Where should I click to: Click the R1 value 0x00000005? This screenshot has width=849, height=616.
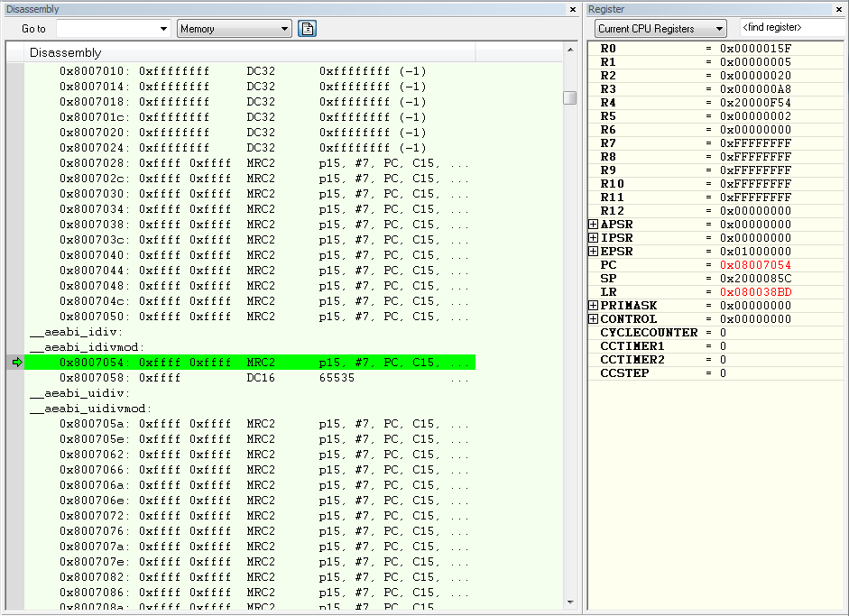(755, 61)
